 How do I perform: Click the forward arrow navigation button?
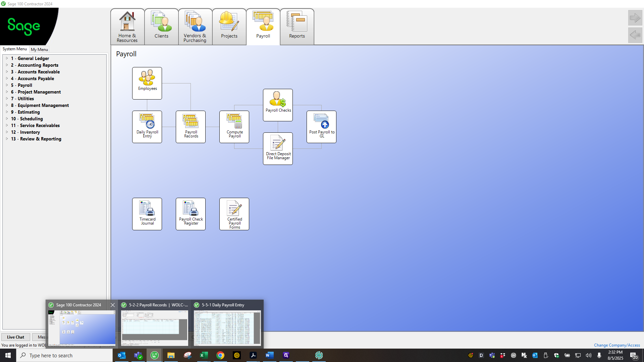click(635, 18)
